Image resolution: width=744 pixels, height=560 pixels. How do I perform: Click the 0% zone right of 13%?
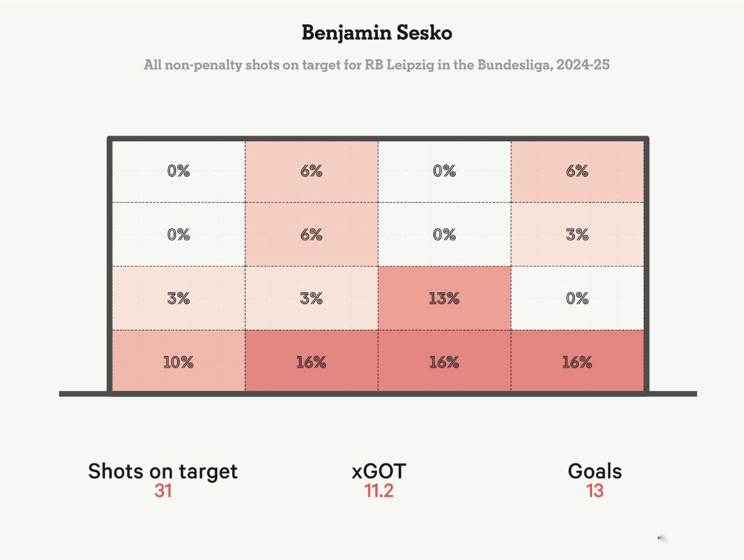click(x=577, y=298)
